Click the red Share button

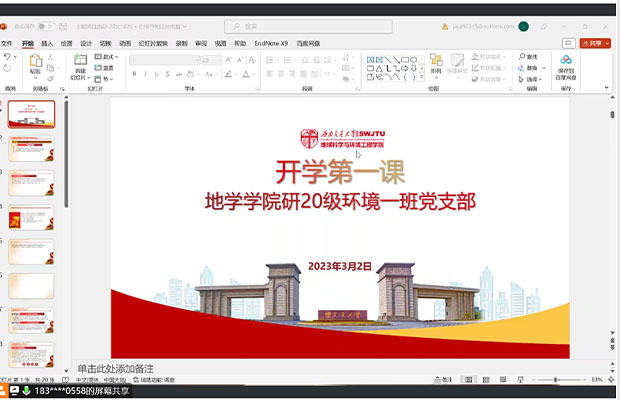[x=594, y=44]
